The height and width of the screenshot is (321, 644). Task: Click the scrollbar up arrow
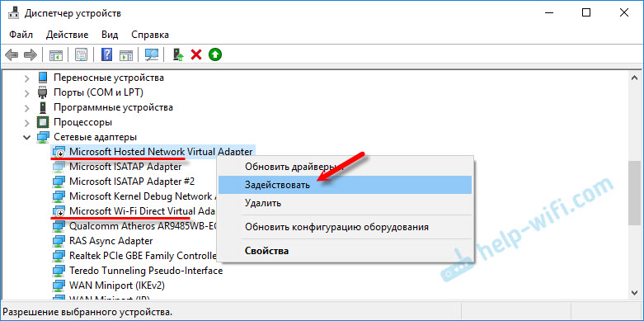pyautogui.click(x=634, y=78)
